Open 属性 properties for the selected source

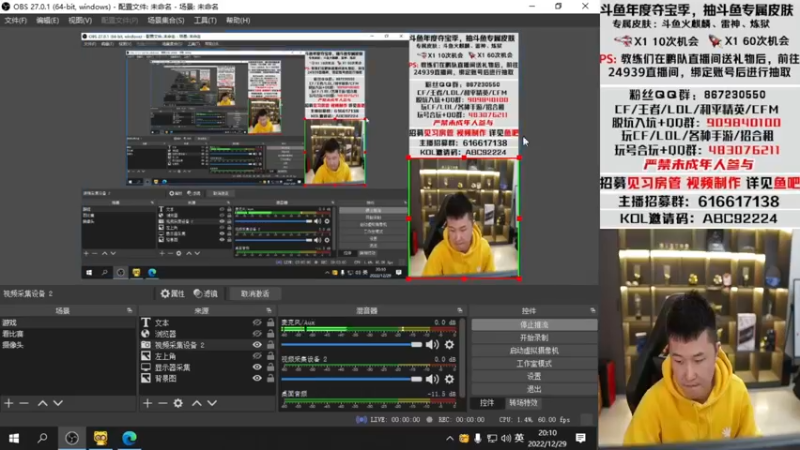click(x=172, y=294)
